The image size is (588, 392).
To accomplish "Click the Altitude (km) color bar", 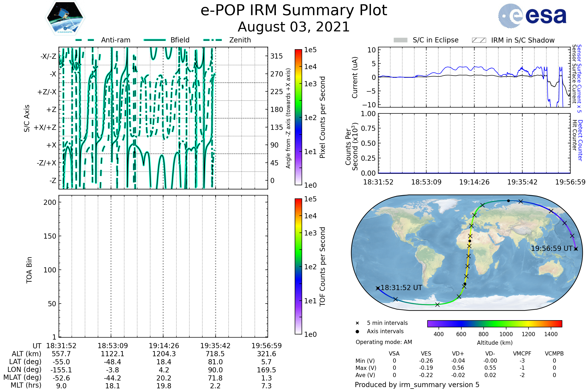I will coord(494,323).
